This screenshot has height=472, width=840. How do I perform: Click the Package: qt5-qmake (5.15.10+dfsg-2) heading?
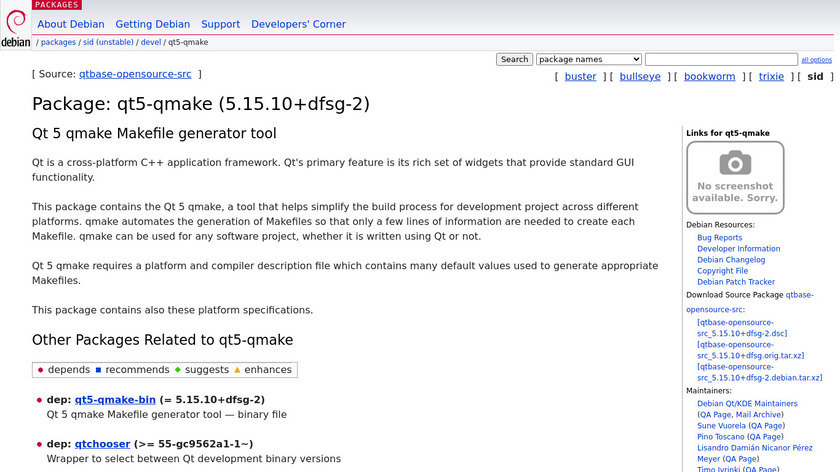(x=201, y=104)
